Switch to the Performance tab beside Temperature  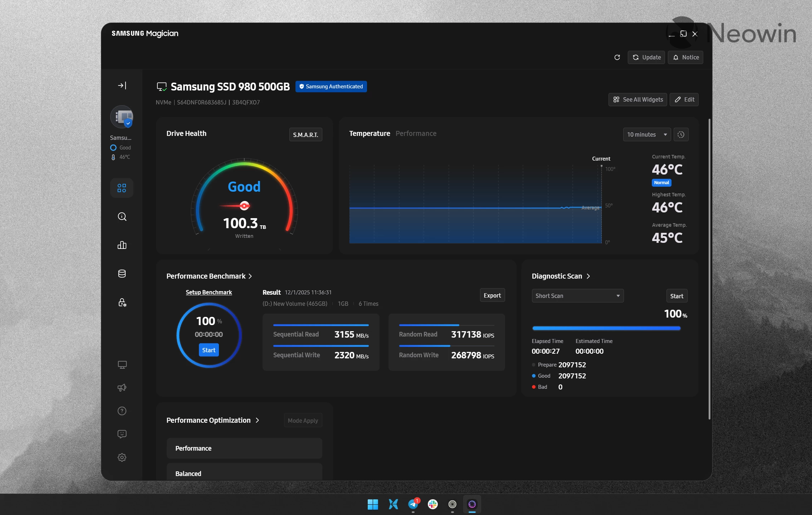coord(416,133)
